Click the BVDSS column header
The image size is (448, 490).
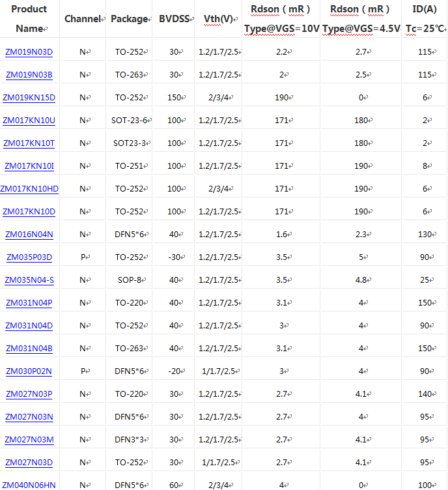pos(175,19)
